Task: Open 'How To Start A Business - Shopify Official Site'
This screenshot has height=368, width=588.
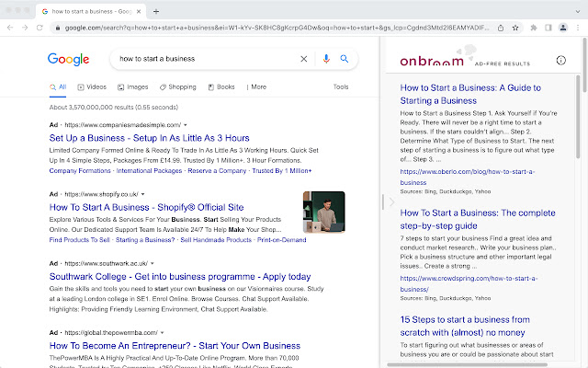Action: 147,207
